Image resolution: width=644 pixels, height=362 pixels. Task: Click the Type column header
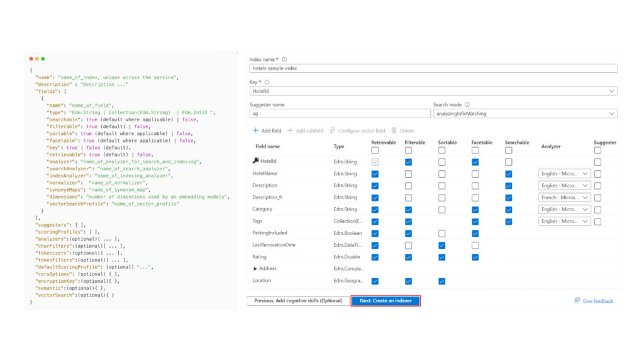pyautogui.click(x=339, y=146)
